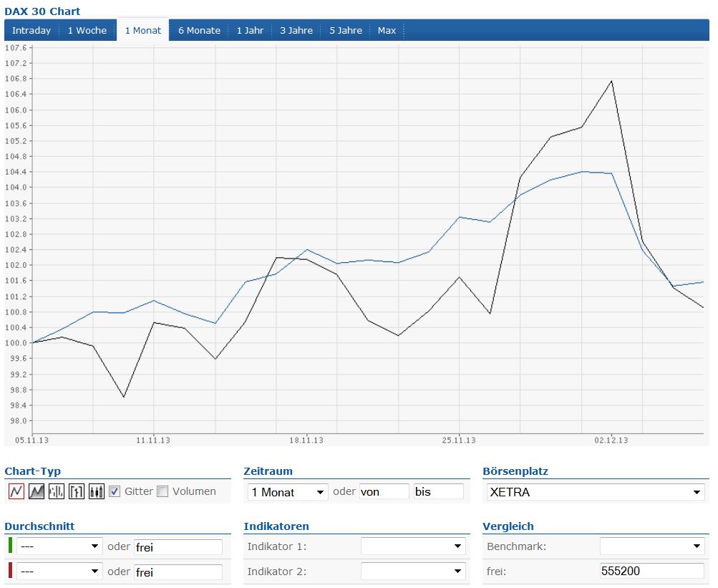Select the 1 Monat tab
Viewport: 718px width, 588px height.
[x=143, y=30]
